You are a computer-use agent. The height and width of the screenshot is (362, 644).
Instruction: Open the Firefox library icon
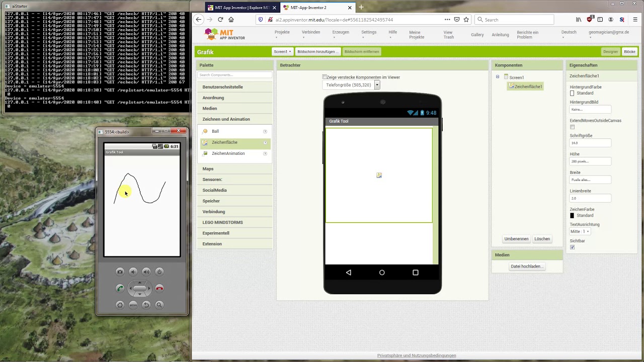[579, 20]
